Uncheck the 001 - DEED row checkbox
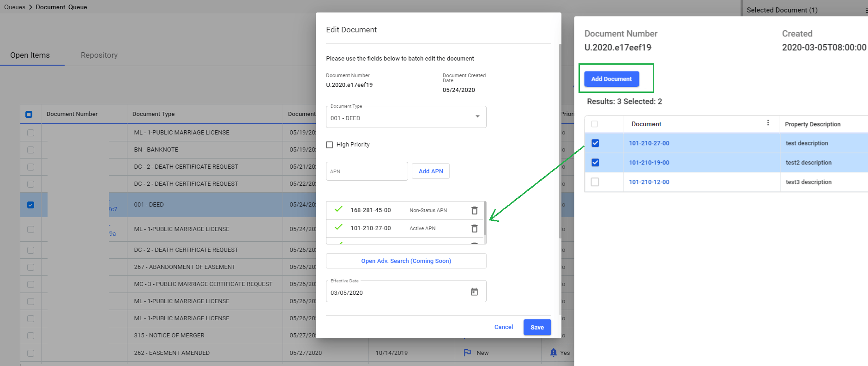This screenshot has width=868, height=366. (30, 205)
